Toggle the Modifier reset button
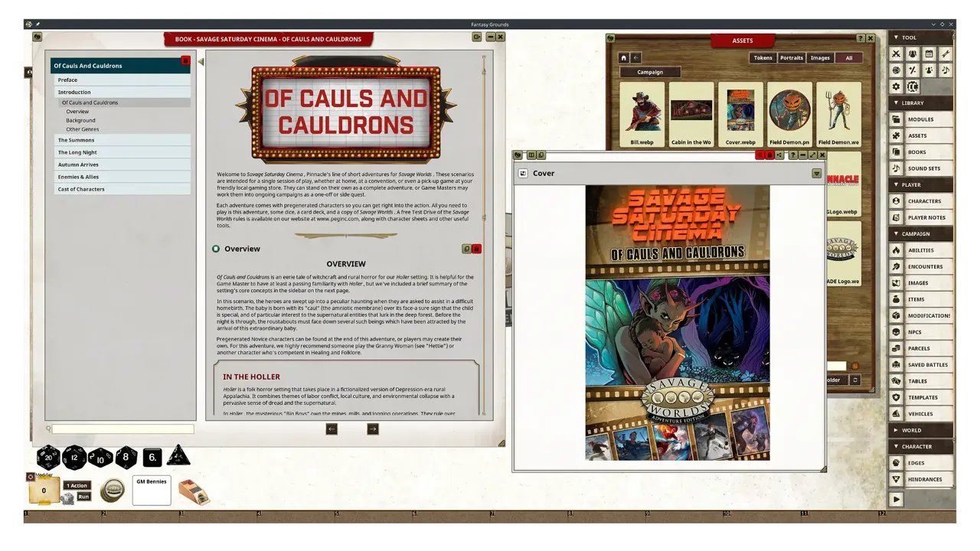The image size is (980, 551). (31, 476)
